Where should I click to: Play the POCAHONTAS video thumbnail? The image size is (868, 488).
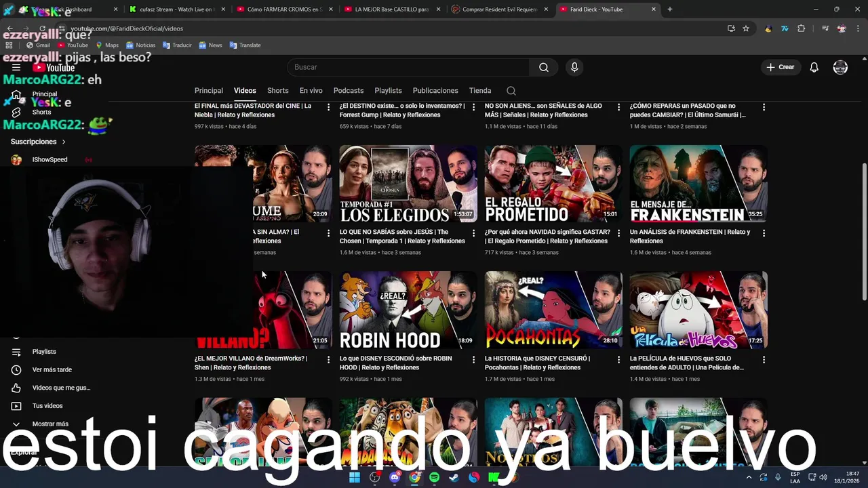[553, 310]
